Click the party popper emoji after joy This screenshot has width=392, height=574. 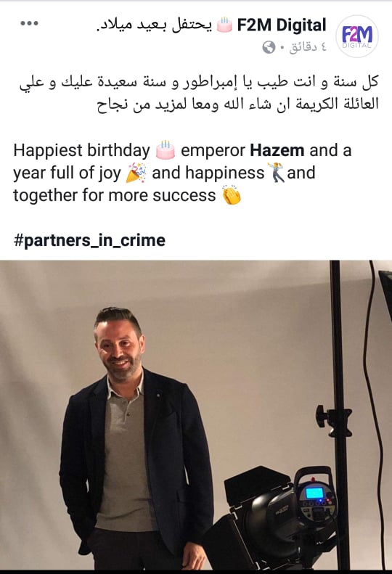click(x=136, y=173)
